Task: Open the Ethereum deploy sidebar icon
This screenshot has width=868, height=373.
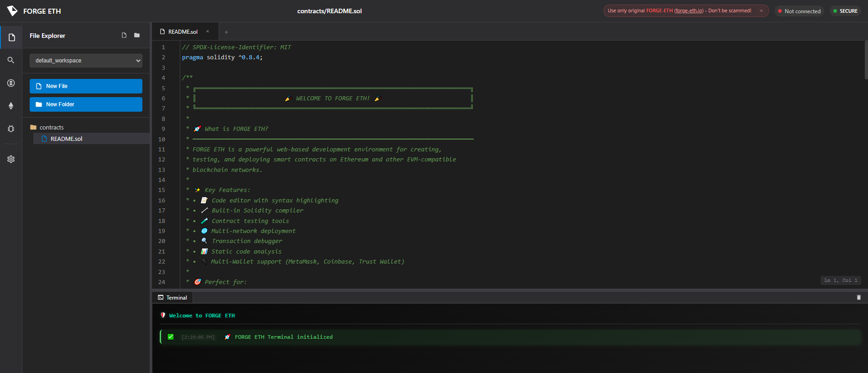Action: (11, 106)
